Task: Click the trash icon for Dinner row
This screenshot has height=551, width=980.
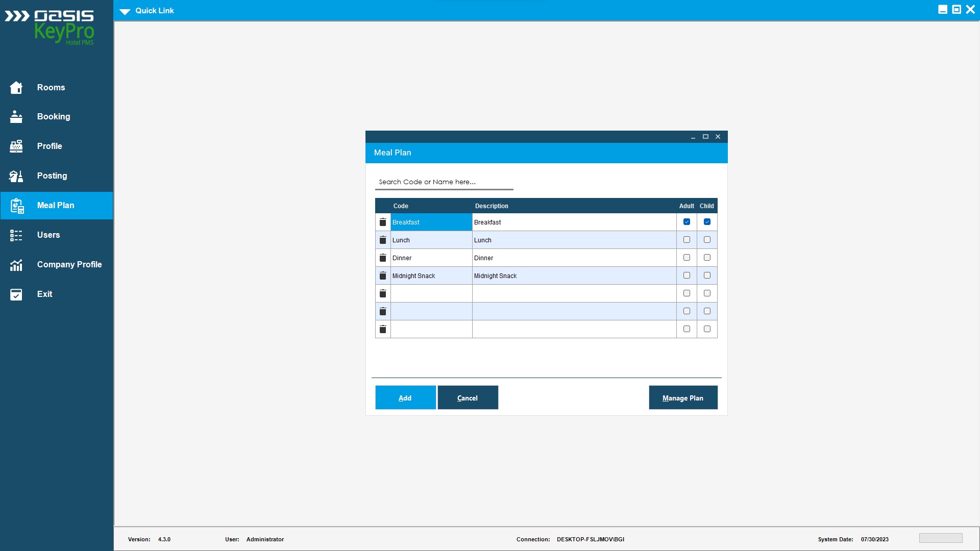Action: click(383, 258)
